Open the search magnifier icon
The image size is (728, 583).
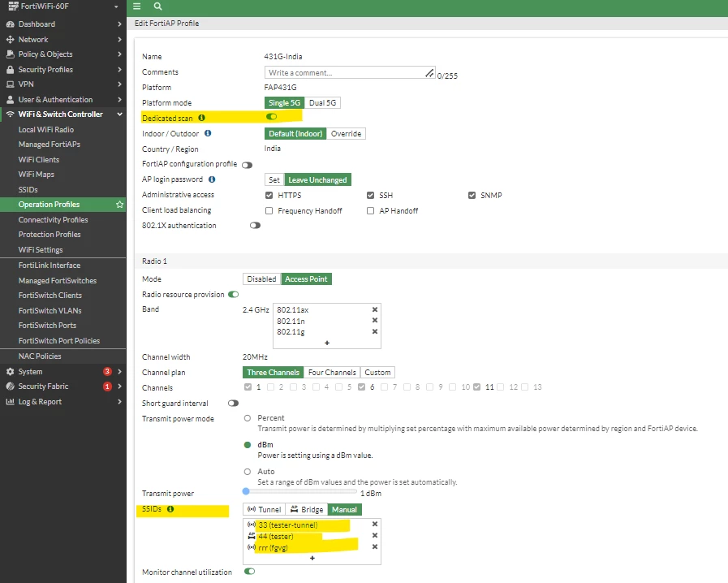[158, 6]
